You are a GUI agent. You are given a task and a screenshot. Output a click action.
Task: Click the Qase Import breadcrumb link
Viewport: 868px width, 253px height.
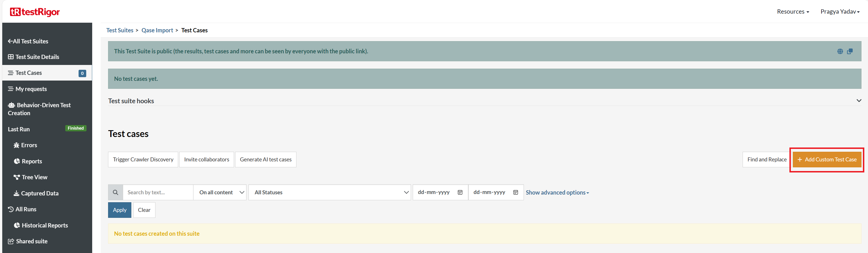click(x=157, y=30)
